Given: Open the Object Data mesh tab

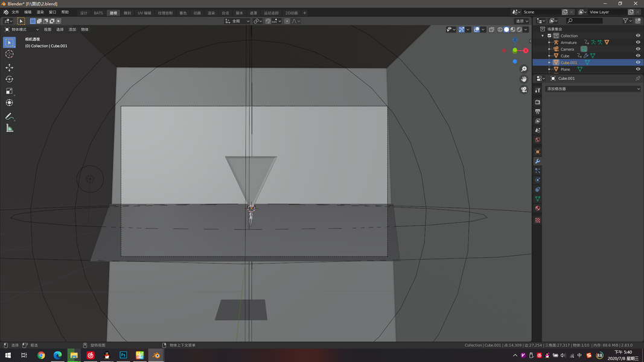Looking at the screenshot, I should pos(538,198).
